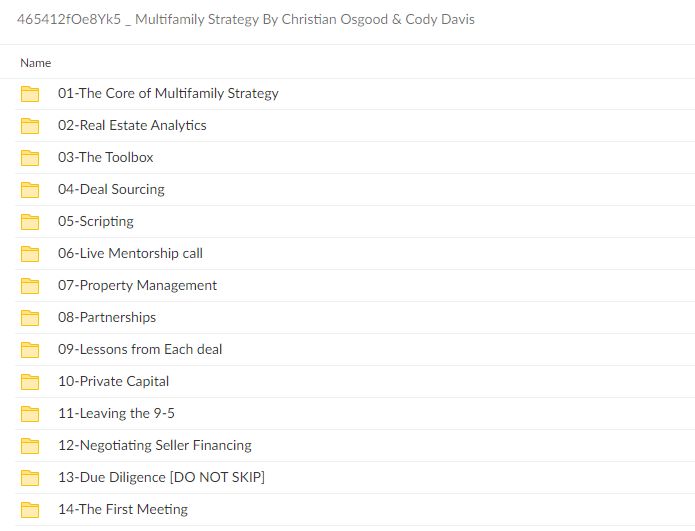Click the Multifamily Strategy breadcrumb title
Image resolution: width=695 pixels, height=531 pixels.
[246, 20]
